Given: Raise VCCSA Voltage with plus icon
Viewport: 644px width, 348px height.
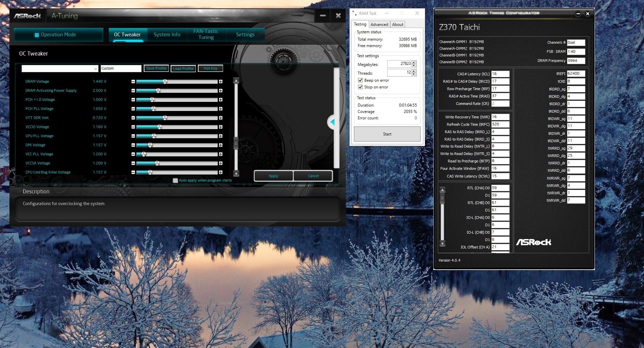Looking at the screenshot, I should [221, 163].
